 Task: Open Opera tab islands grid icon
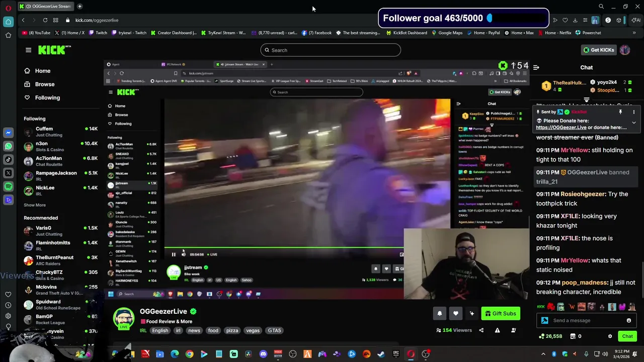55,20
